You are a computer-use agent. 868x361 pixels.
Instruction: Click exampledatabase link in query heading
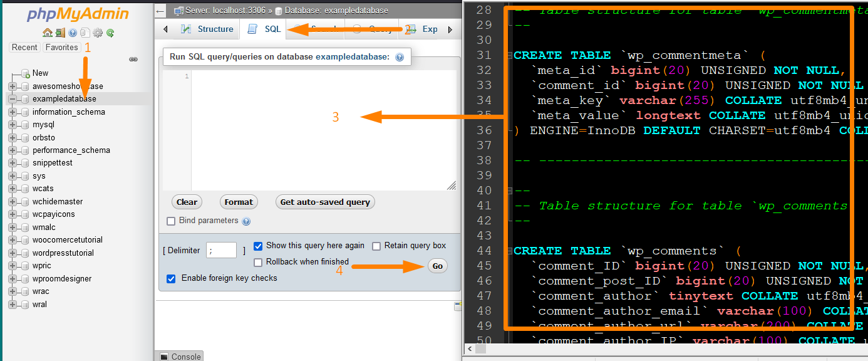[x=353, y=57]
